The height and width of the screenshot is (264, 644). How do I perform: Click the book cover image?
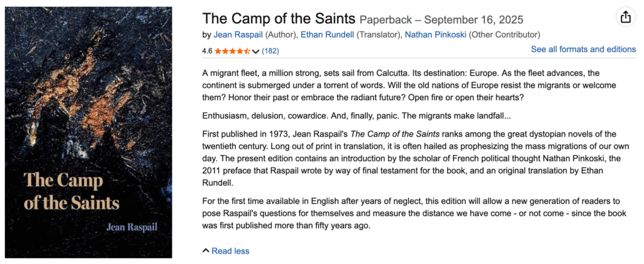tap(88, 132)
